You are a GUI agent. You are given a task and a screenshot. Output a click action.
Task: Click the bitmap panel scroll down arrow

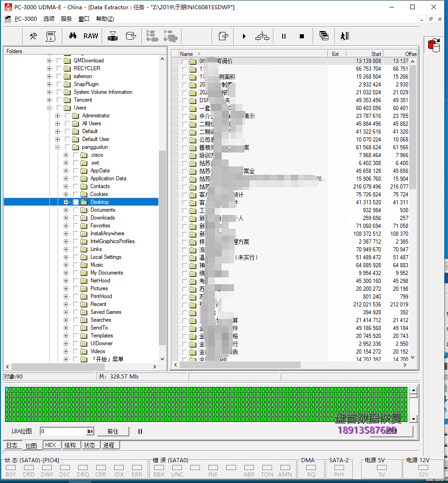coord(413,419)
